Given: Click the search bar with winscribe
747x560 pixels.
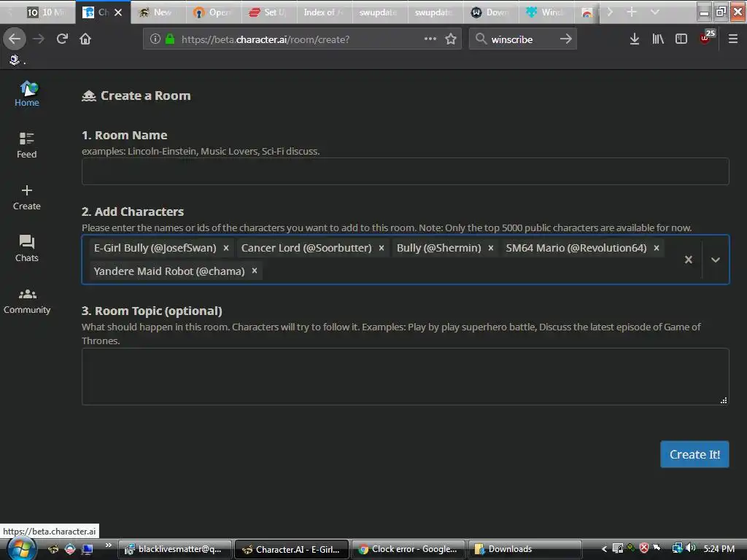Looking at the screenshot, I should coord(522,39).
